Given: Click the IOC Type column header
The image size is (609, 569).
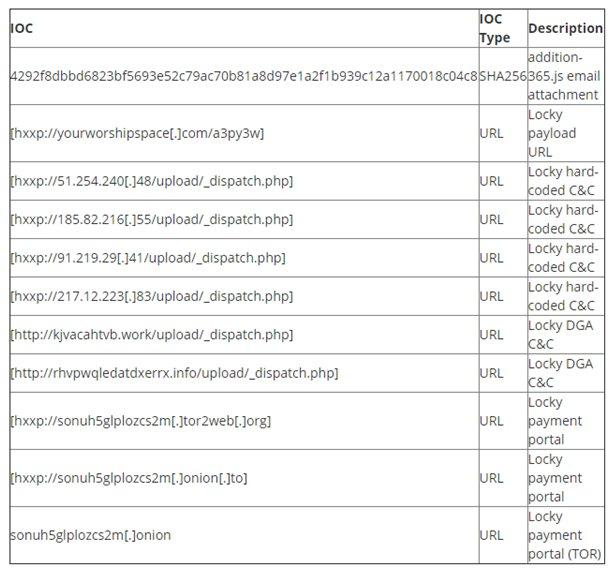Looking at the screenshot, I should (x=494, y=29).
